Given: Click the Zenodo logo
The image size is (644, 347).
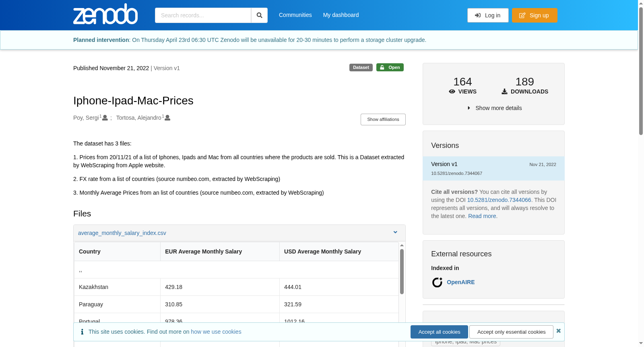Looking at the screenshot, I should [x=105, y=14].
